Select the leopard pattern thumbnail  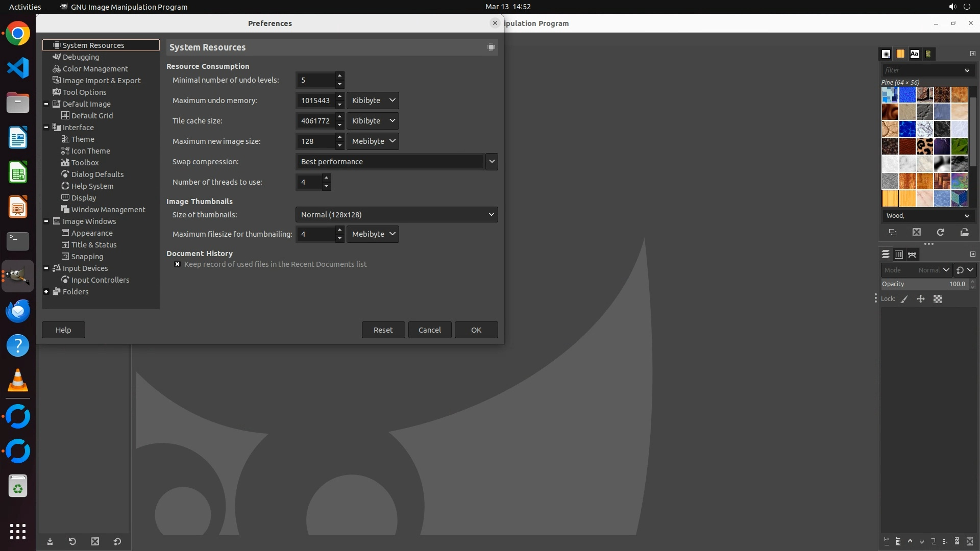pyautogui.click(x=924, y=146)
